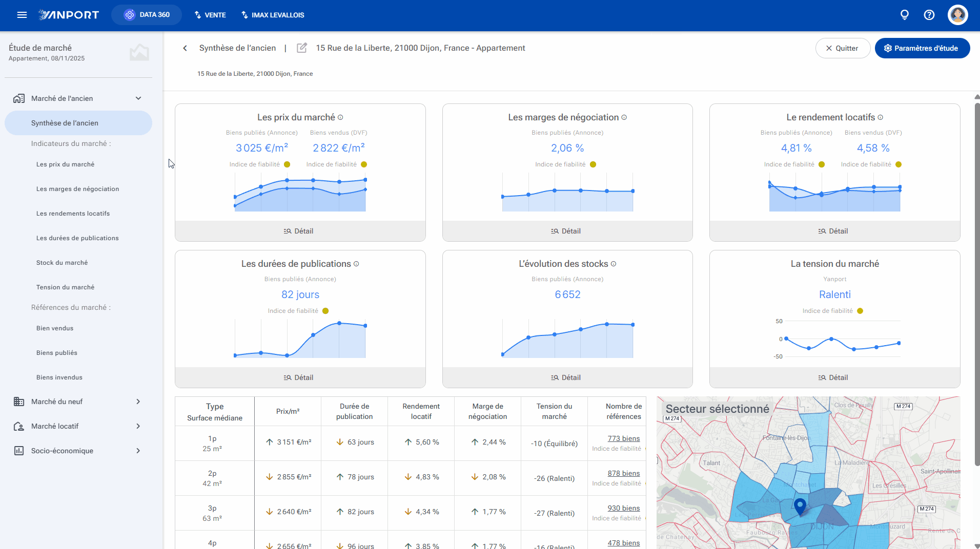Screen dimensions: 980x549
Task: Open the 773 biens references link
Action: [624, 438]
